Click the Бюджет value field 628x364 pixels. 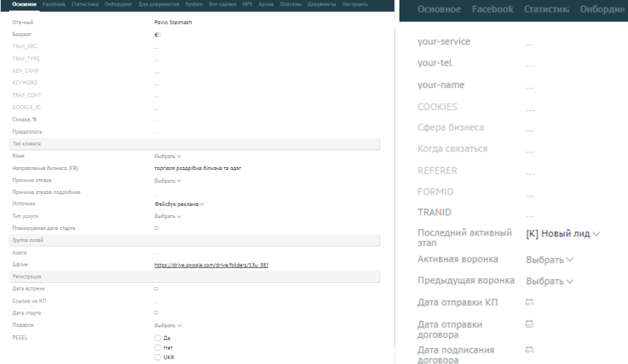point(159,34)
